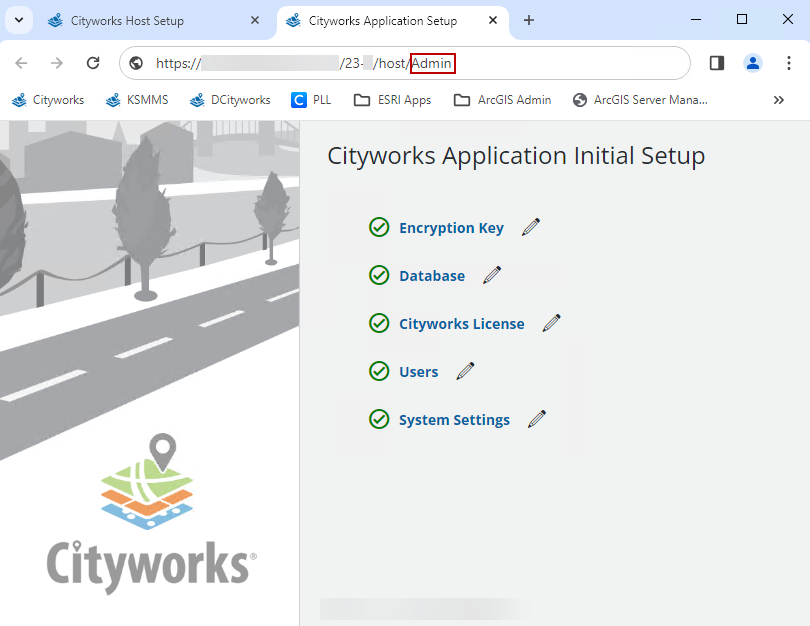Minimize the browser window
The width and height of the screenshot is (810, 626).
[696, 20]
